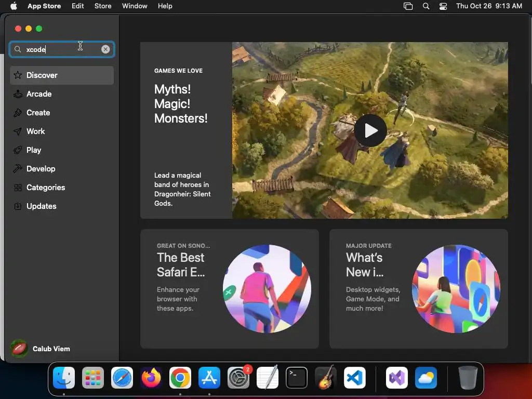Open the Store menu
Viewport: 532px width, 399px height.
pos(103,6)
